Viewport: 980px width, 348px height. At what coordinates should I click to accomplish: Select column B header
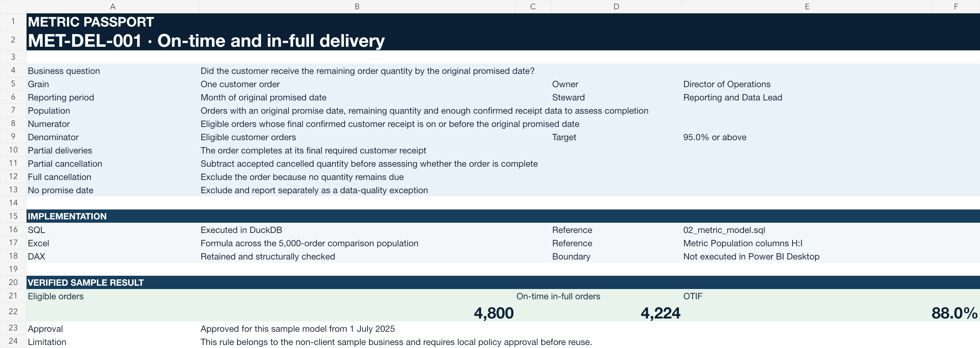point(357,7)
